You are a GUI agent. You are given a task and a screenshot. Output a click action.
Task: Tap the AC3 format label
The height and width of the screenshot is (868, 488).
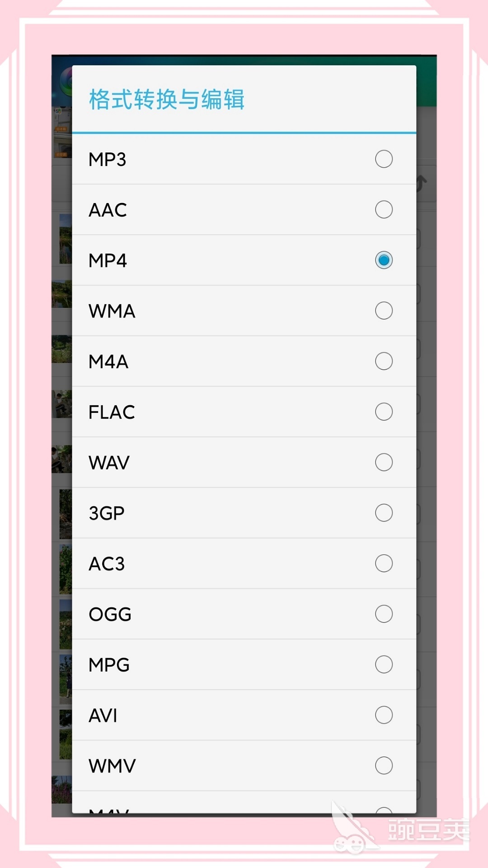[x=107, y=564]
